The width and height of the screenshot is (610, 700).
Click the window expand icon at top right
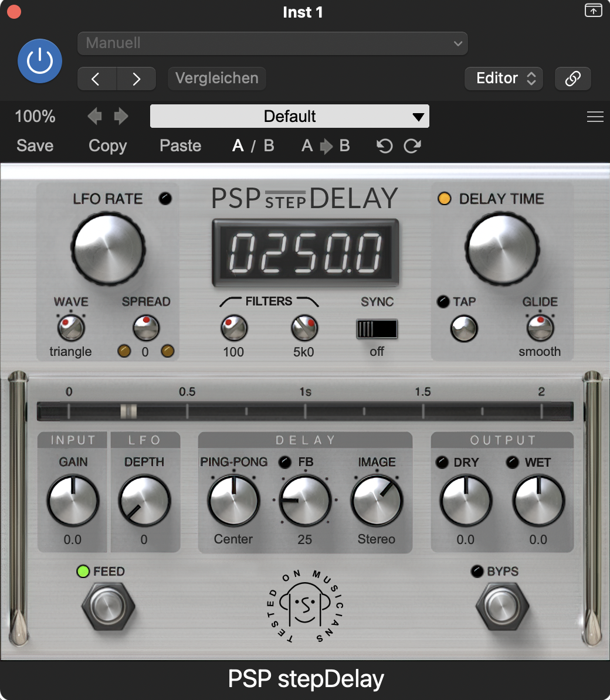tap(594, 10)
